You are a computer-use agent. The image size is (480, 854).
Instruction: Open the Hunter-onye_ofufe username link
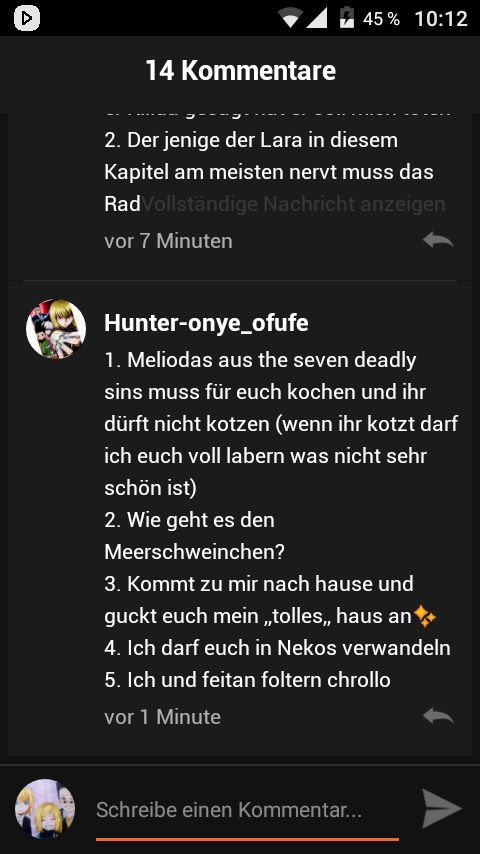pyautogui.click(x=206, y=323)
